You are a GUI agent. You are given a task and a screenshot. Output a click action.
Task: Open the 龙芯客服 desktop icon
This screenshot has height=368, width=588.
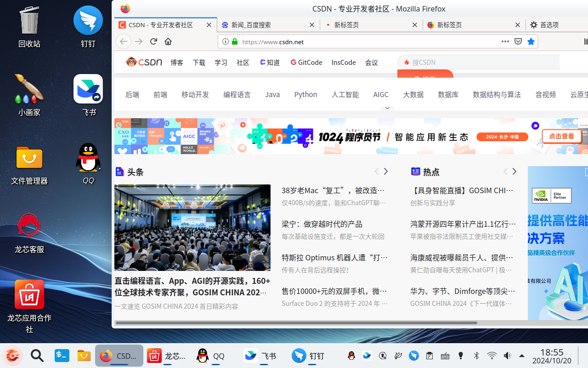tap(29, 233)
